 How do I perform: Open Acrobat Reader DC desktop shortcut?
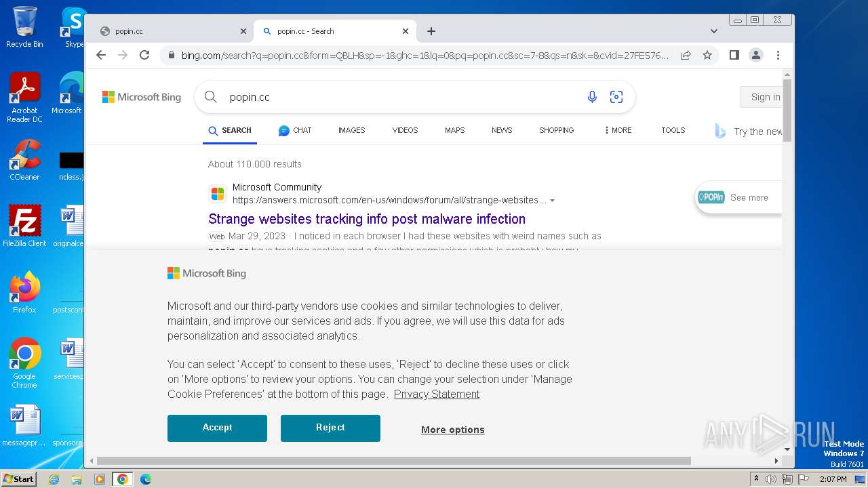point(24,98)
